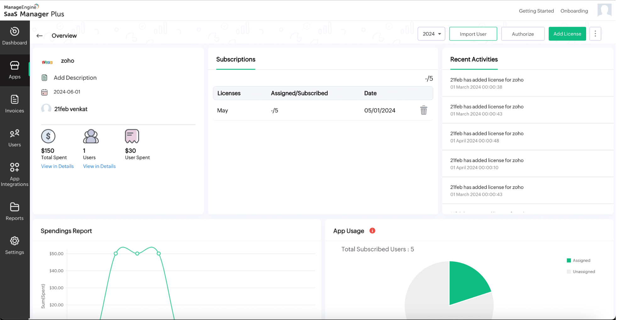Toggle the Assigned legend swatch

(x=569, y=260)
